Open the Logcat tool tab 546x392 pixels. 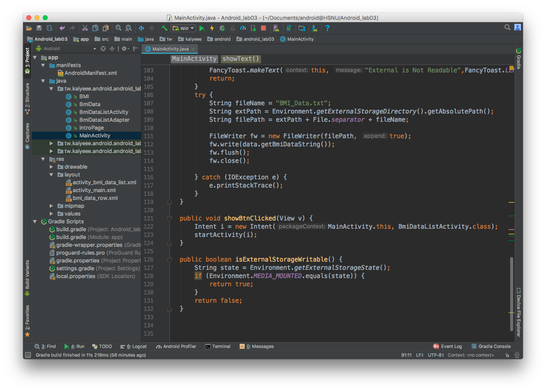click(x=133, y=346)
